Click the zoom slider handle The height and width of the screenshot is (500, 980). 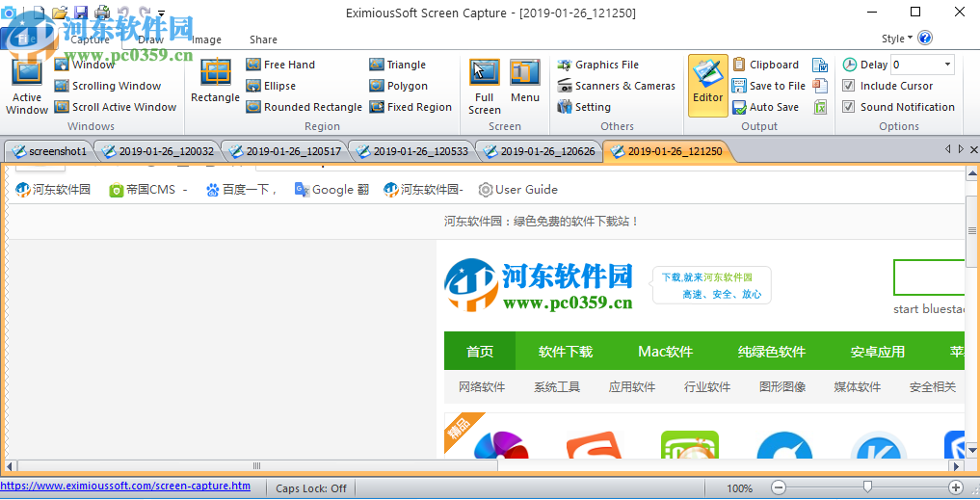point(867,487)
